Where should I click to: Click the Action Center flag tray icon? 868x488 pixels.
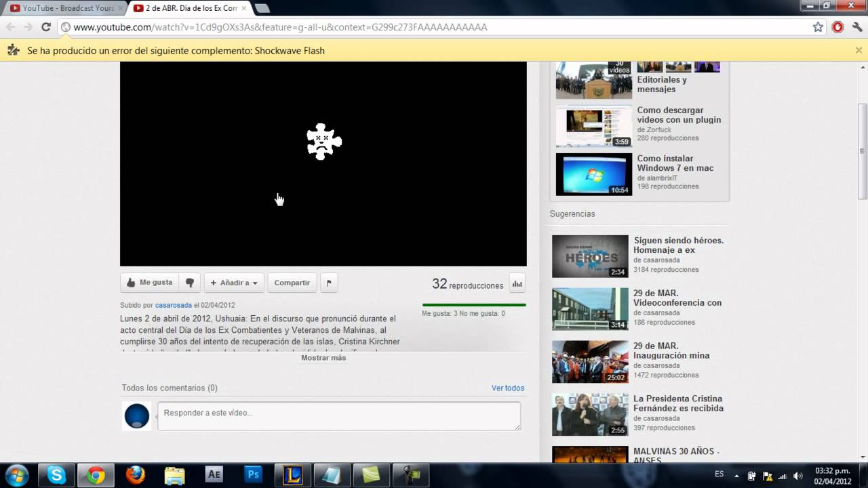click(x=768, y=476)
